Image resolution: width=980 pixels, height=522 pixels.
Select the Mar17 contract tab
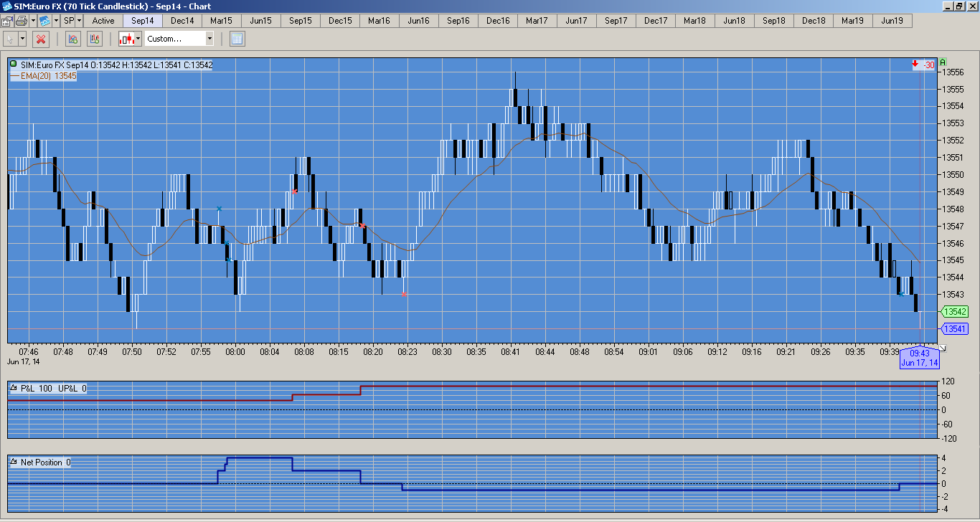(x=537, y=21)
